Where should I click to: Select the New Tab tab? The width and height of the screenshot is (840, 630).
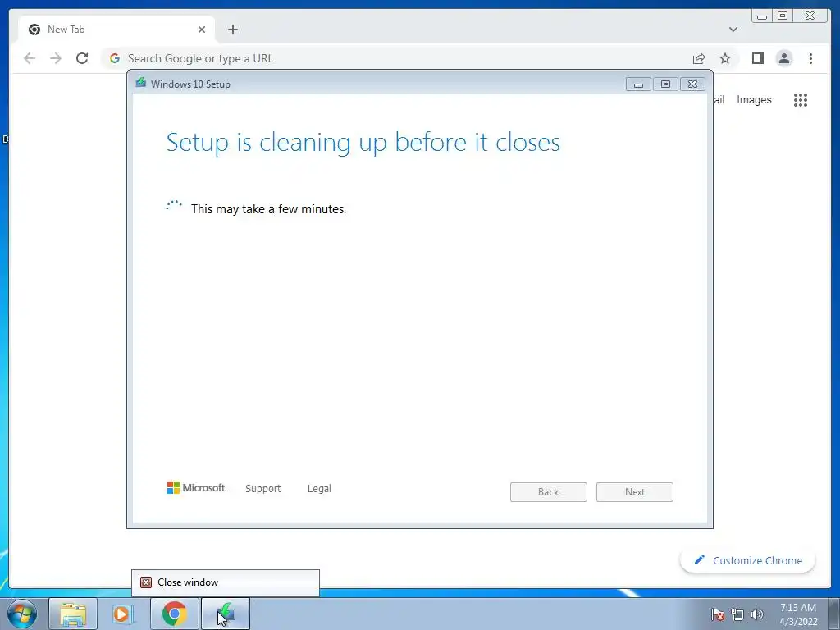click(x=116, y=30)
